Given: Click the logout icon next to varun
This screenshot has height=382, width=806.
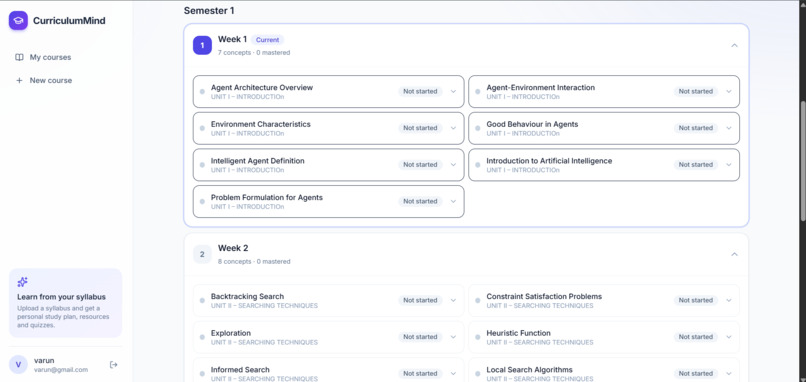Looking at the screenshot, I should point(114,365).
